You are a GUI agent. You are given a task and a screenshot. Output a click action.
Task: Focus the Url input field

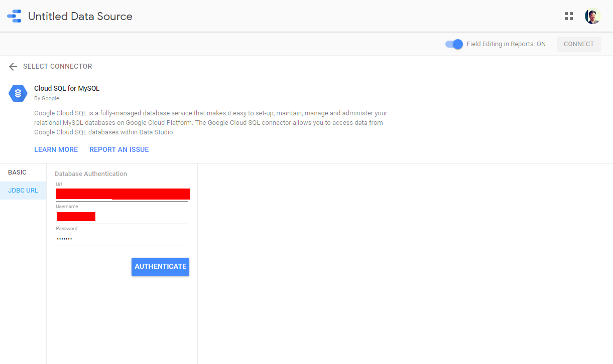coord(122,194)
